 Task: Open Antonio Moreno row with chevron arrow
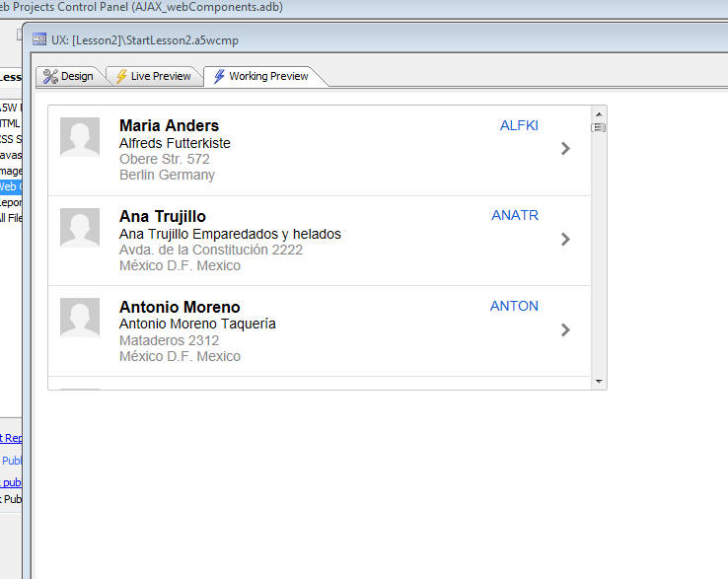[565, 330]
